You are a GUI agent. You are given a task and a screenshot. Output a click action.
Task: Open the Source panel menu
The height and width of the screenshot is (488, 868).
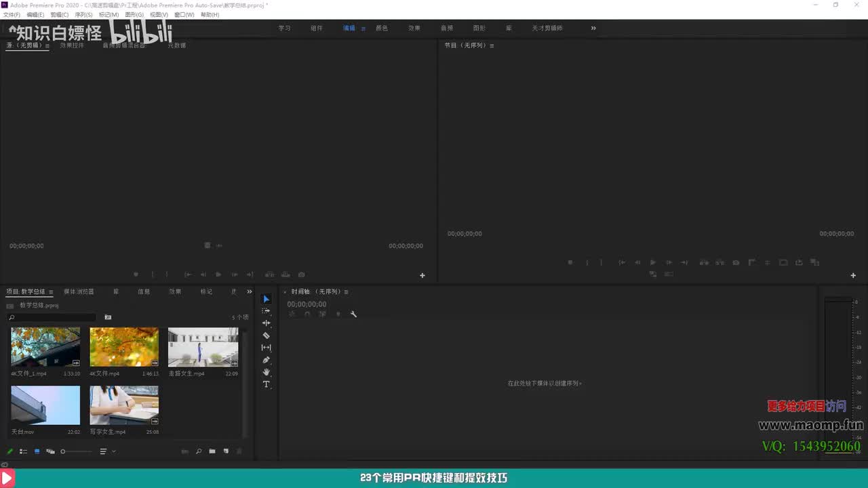pos(47,45)
